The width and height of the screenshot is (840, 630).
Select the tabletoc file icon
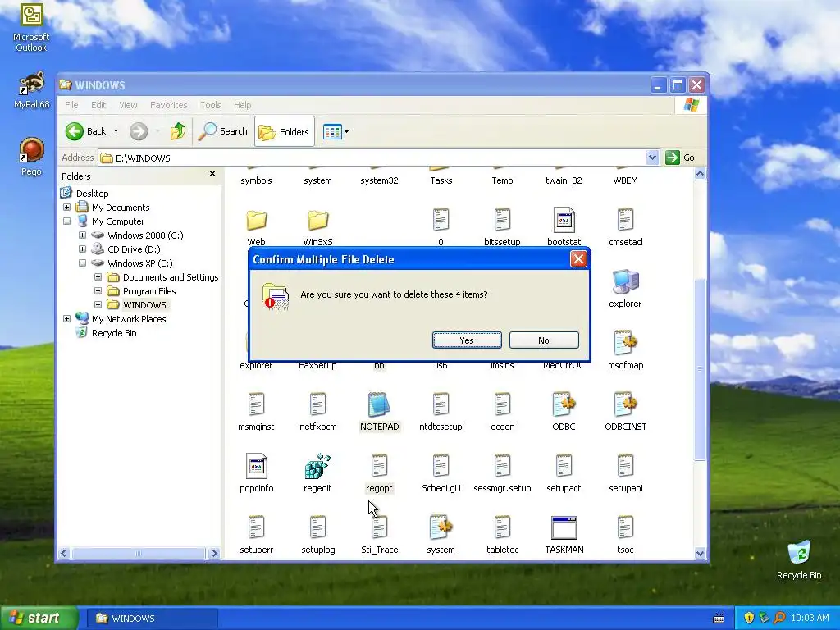pos(503,527)
